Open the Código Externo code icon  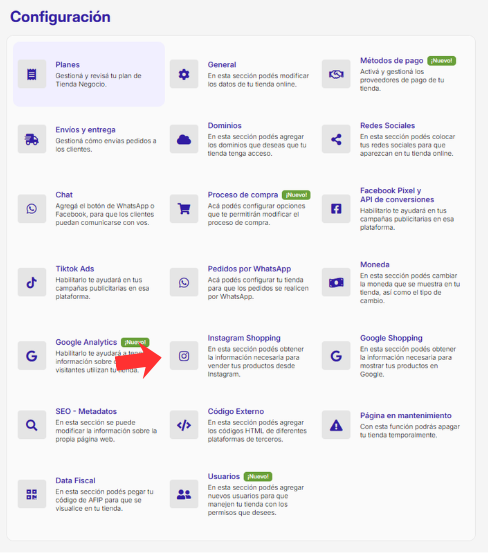click(184, 425)
